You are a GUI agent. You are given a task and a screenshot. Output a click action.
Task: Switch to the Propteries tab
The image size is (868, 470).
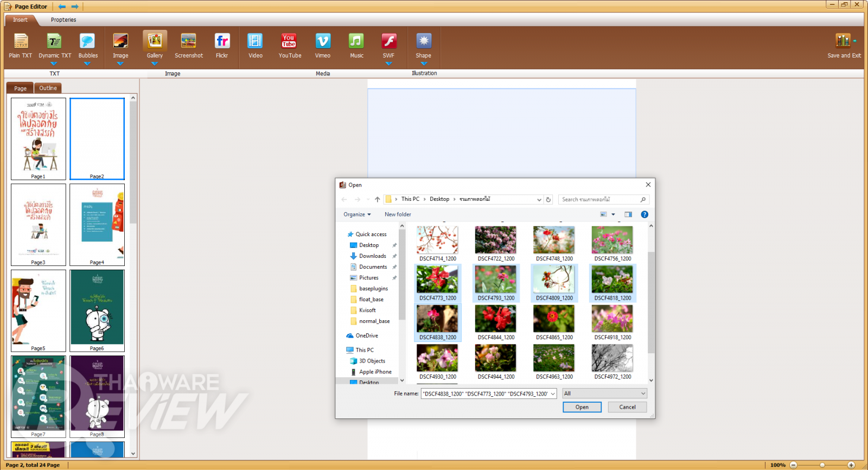coord(63,20)
